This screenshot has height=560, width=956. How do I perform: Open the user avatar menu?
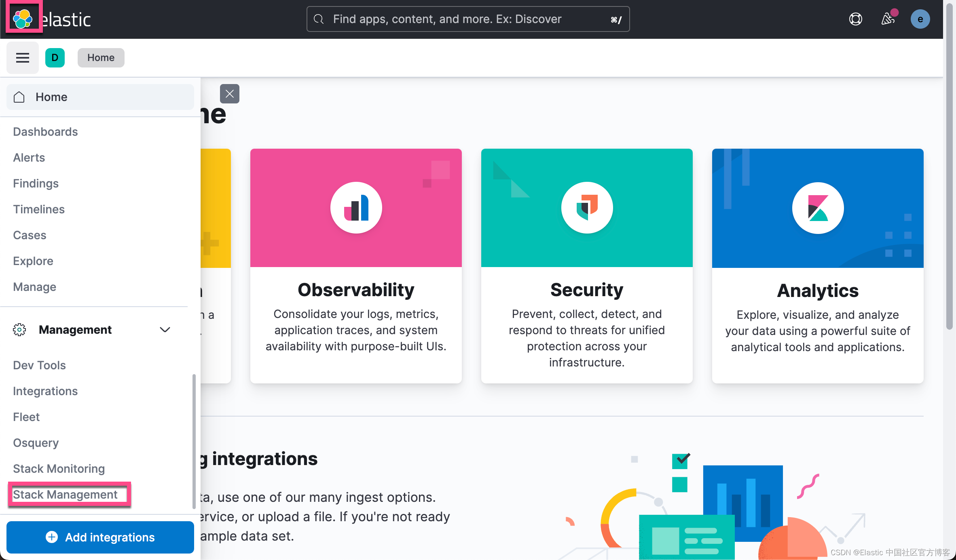tap(920, 19)
